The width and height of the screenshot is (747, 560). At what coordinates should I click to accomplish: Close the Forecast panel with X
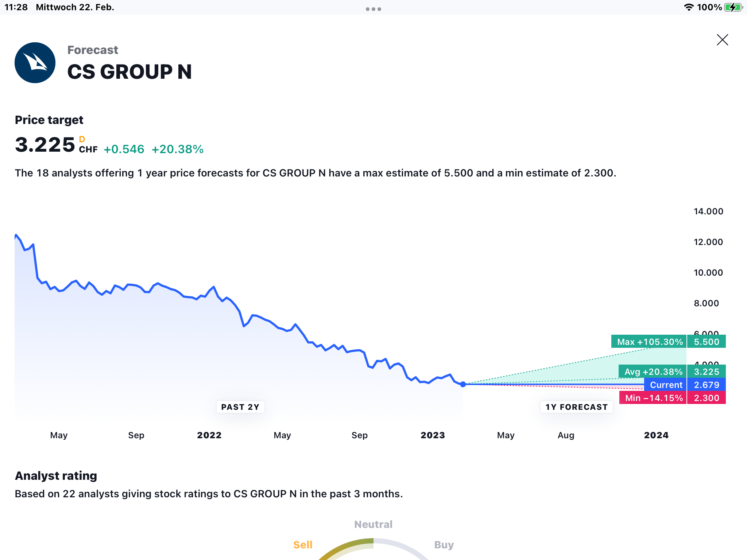tap(722, 40)
